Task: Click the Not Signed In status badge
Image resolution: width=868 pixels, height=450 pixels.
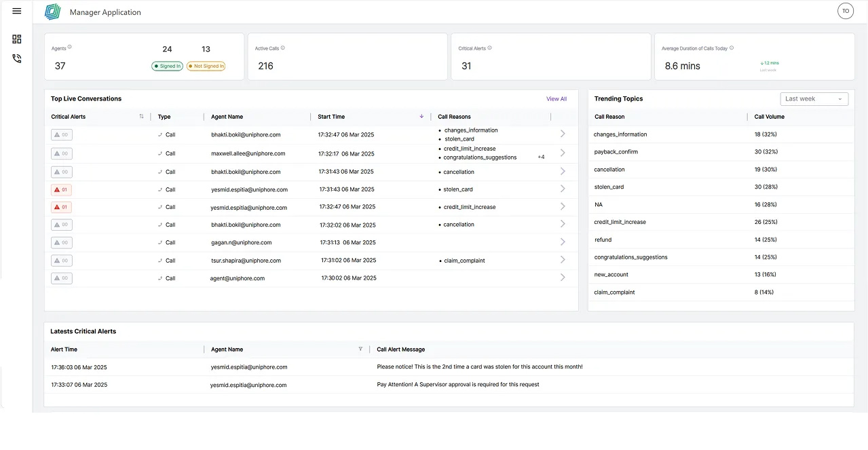Action: tap(206, 67)
